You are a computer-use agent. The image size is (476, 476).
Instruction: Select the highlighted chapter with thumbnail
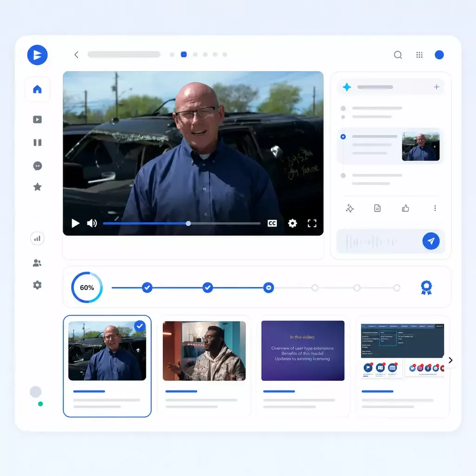pyautogui.click(x=390, y=146)
